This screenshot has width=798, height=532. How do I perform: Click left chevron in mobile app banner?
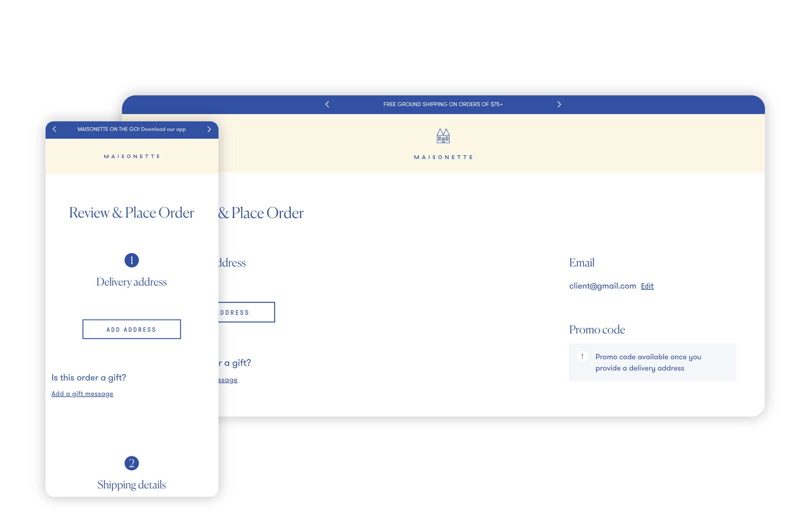coord(54,129)
